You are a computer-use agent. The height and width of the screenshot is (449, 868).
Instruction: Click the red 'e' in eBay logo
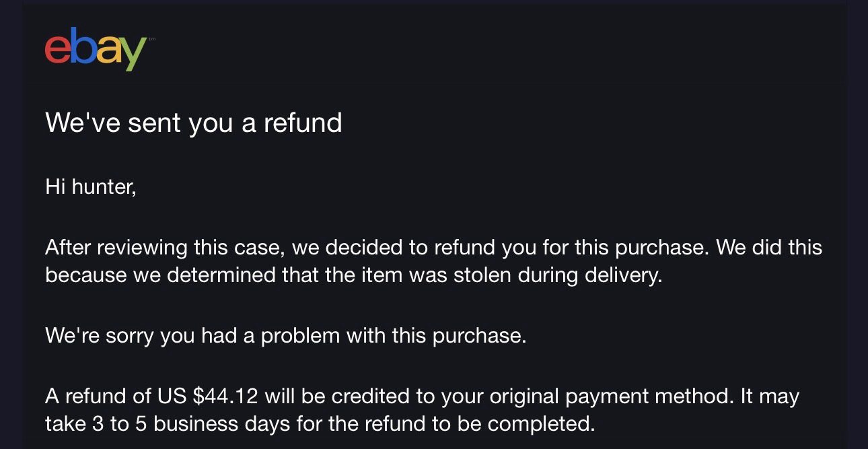click(x=57, y=50)
